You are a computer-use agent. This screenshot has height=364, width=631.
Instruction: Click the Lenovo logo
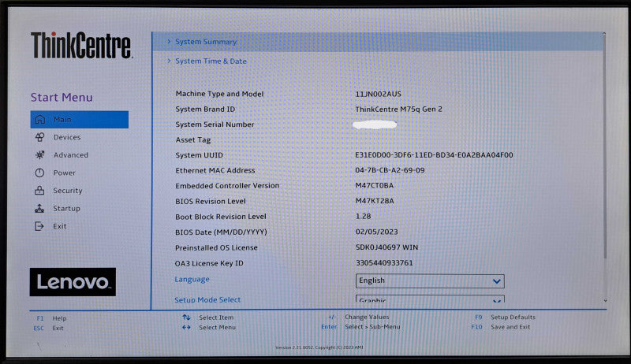tap(73, 282)
